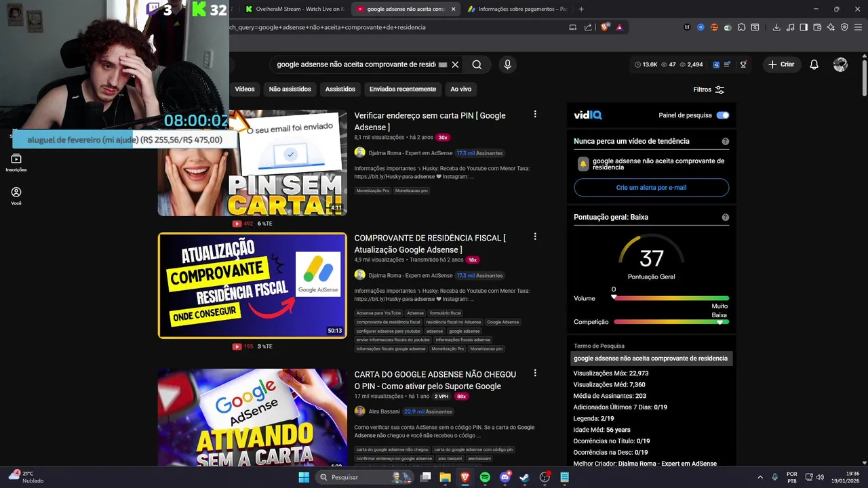Open Discord from the taskbar

505,477
